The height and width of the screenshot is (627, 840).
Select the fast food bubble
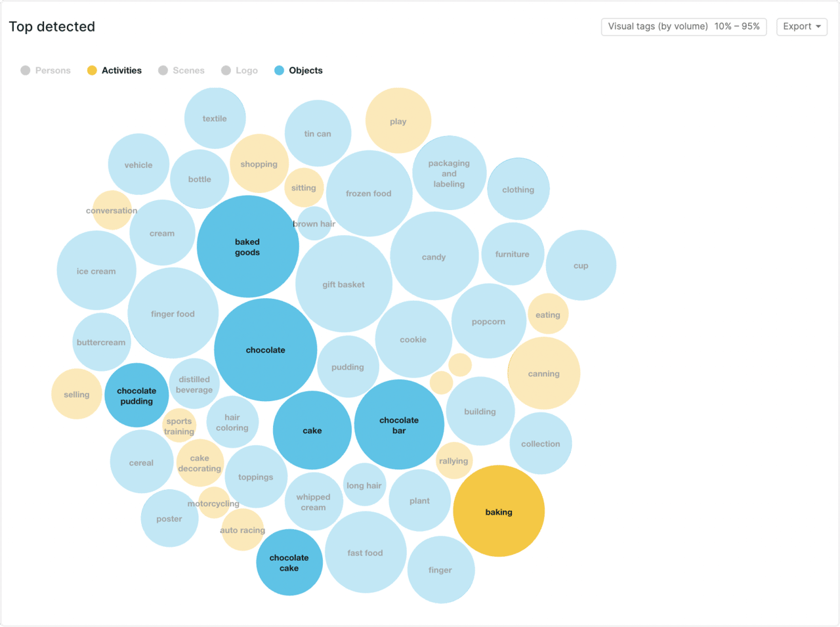click(366, 552)
